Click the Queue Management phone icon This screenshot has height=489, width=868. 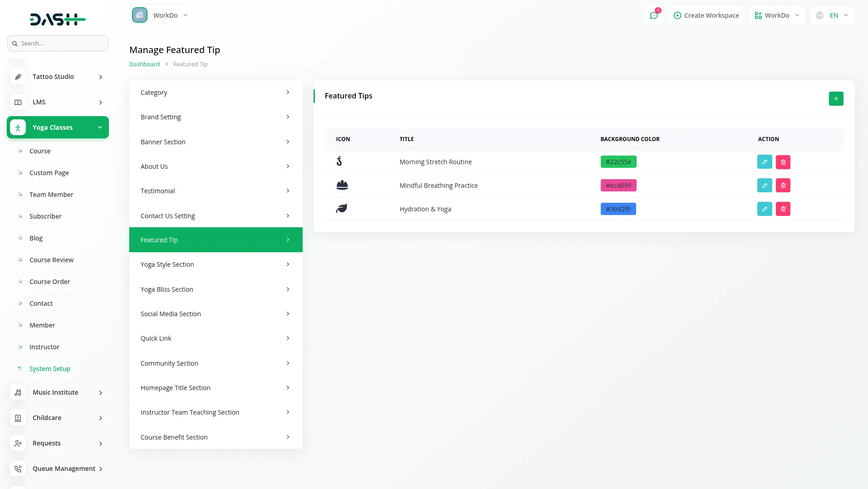[x=18, y=469]
